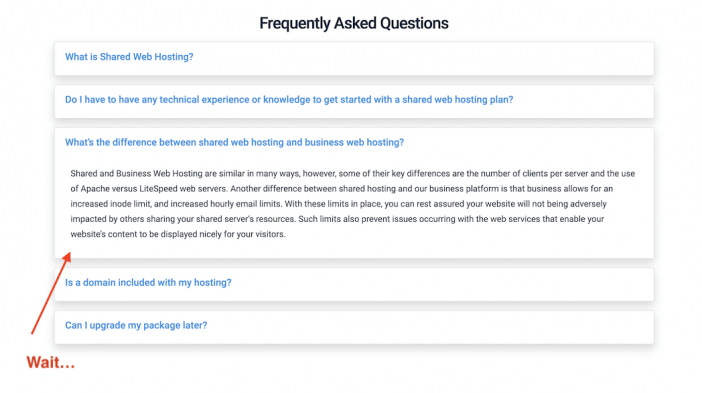Expand the "What is Shared Web Hosting?" question

tap(129, 57)
